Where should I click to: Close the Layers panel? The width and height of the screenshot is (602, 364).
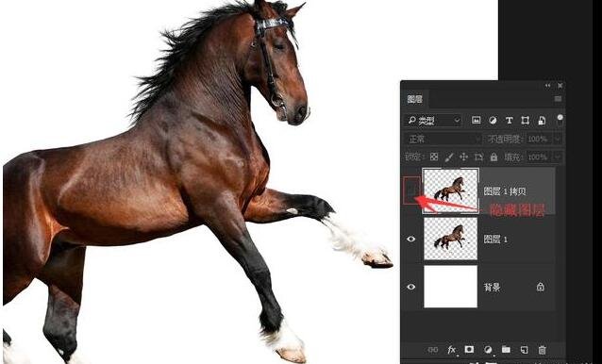coord(560,86)
